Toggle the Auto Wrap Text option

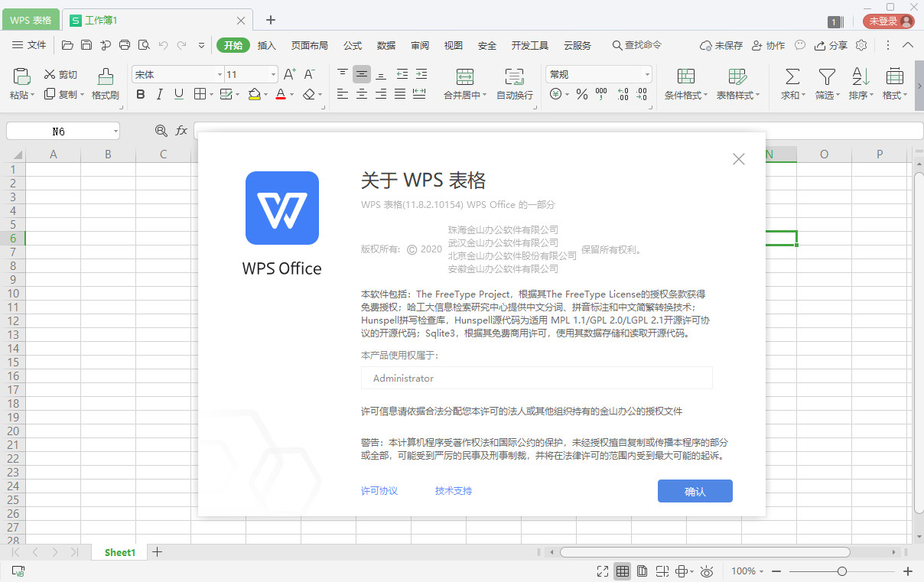click(515, 76)
